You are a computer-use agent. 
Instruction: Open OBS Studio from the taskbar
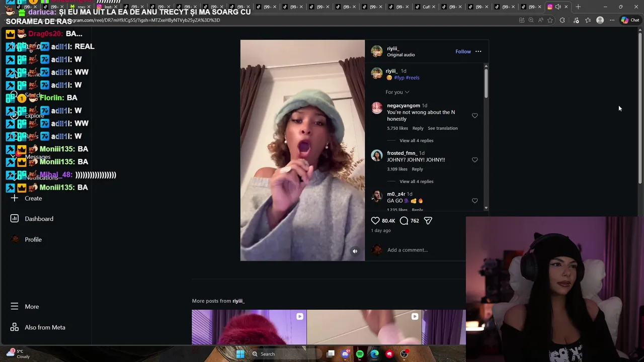[404, 354]
